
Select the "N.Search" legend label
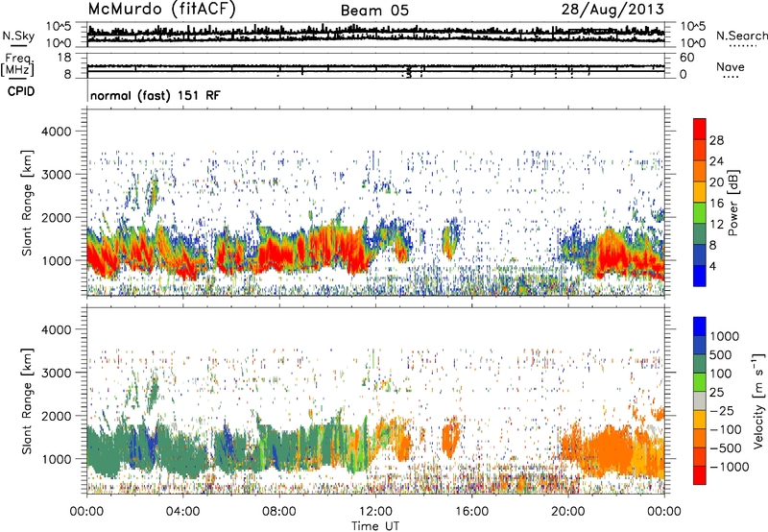(742, 36)
